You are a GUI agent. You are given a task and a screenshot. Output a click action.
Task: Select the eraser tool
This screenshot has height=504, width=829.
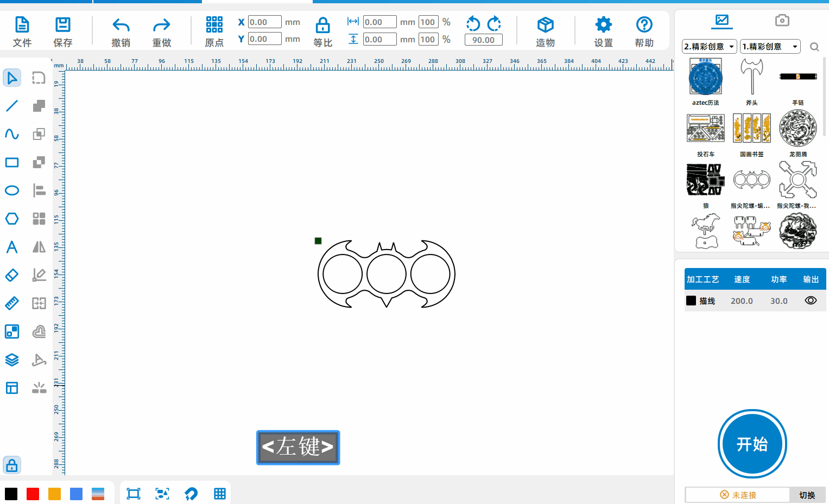12,275
